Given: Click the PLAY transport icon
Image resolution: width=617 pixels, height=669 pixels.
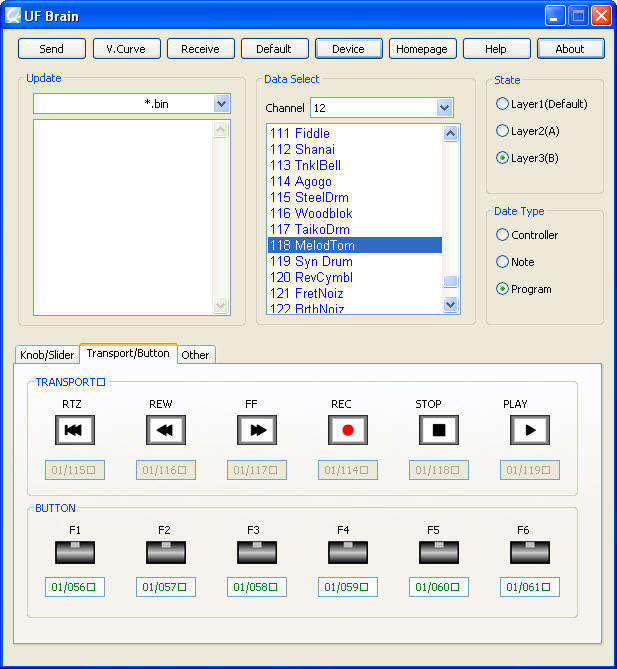Looking at the screenshot, I should tap(530, 430).
